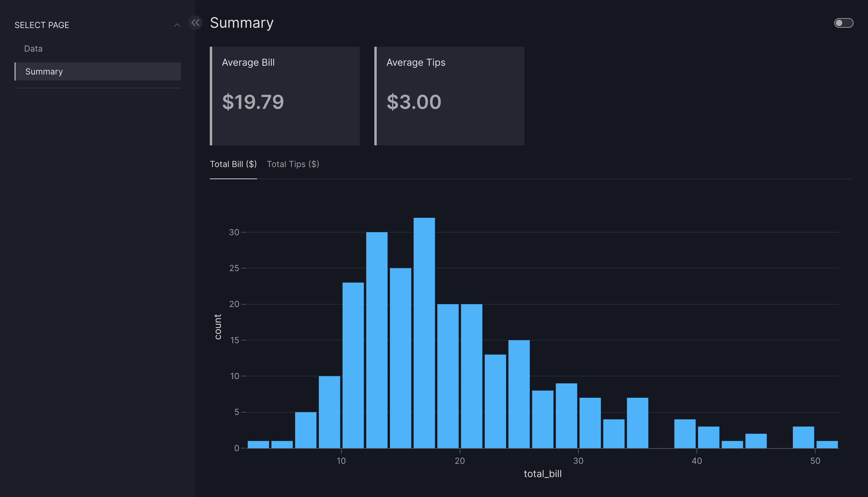The image size is (868, 497).
Task: Click the Average Bill card title
Action: pos(248,62)
